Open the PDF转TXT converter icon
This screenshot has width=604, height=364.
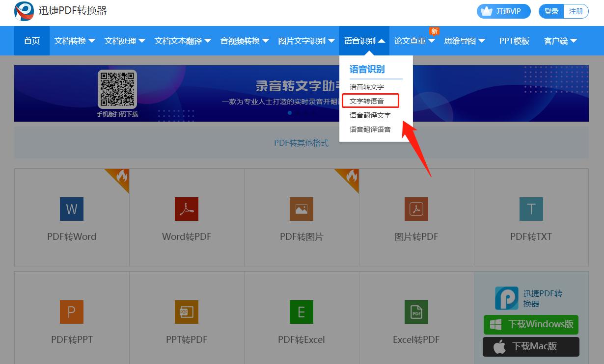click(531, 208)
